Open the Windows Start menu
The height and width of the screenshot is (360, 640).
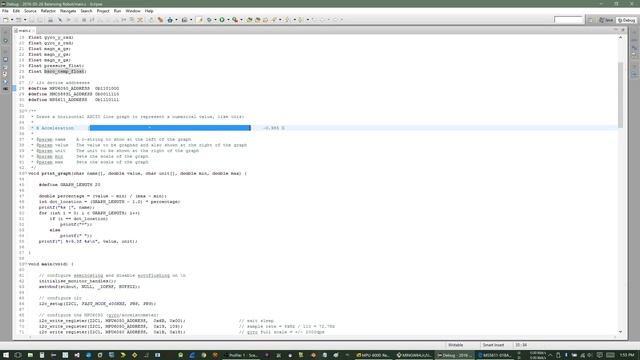click(x=6, y=355)
